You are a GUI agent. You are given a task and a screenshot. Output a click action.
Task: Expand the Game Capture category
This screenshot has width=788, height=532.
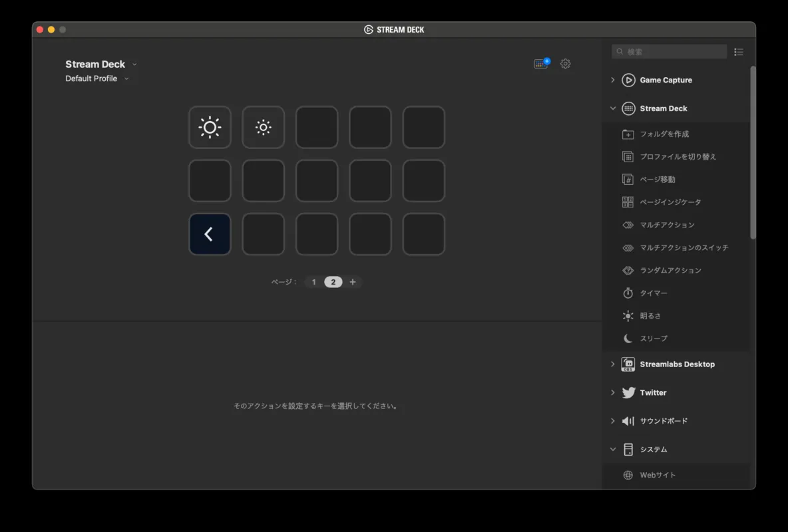tap(665, 80)
